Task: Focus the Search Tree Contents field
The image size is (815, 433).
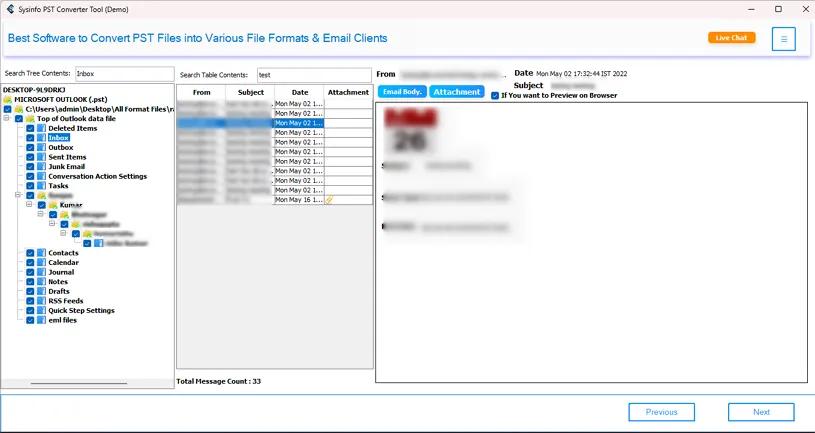Action: click(x=125, y=74)
